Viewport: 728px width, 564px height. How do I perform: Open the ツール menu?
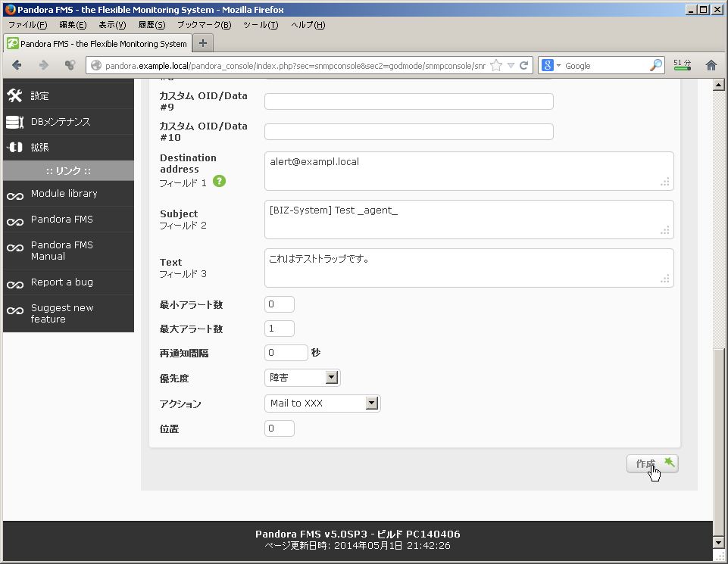(x=261, y=25)
